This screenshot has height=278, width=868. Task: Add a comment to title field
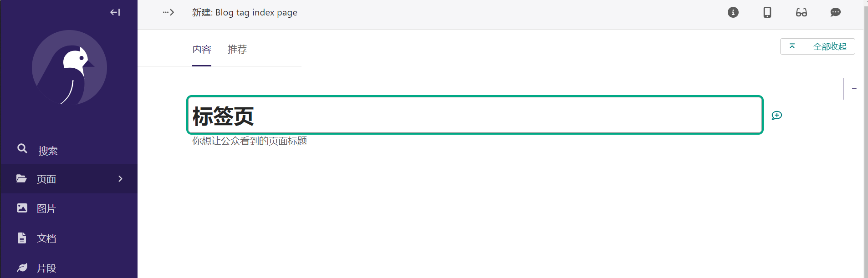point(777,116)
